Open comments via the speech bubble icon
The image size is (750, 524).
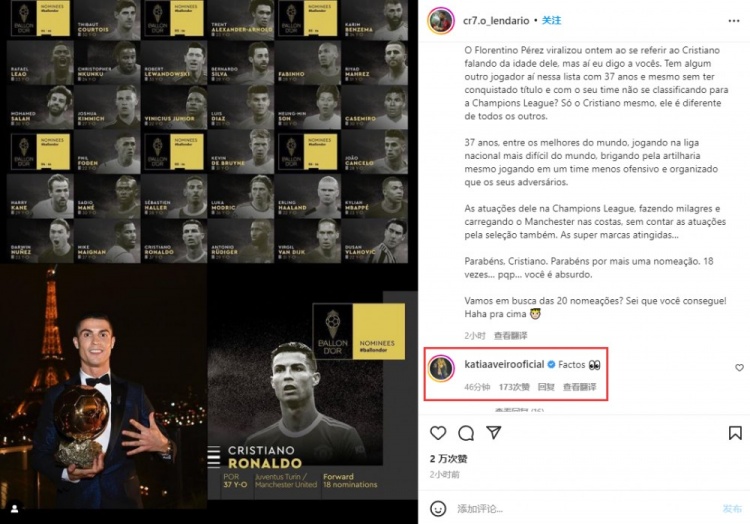(x=465, y=433)
